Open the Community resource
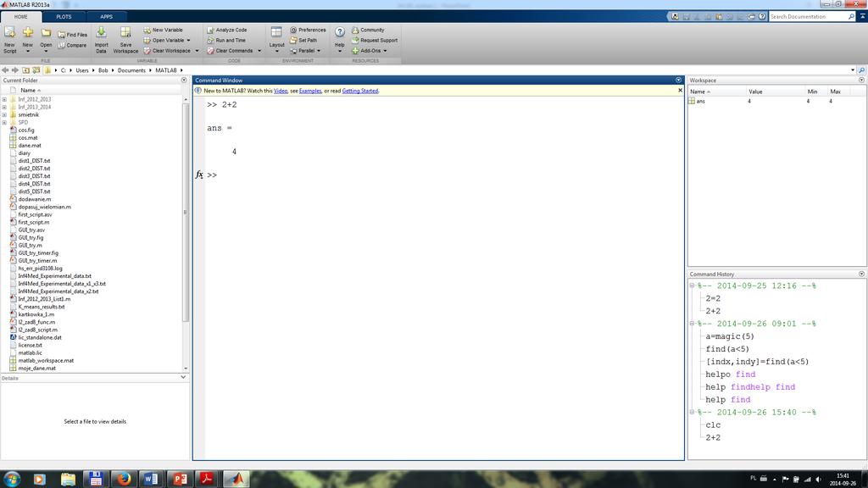 tap(368, 30)
